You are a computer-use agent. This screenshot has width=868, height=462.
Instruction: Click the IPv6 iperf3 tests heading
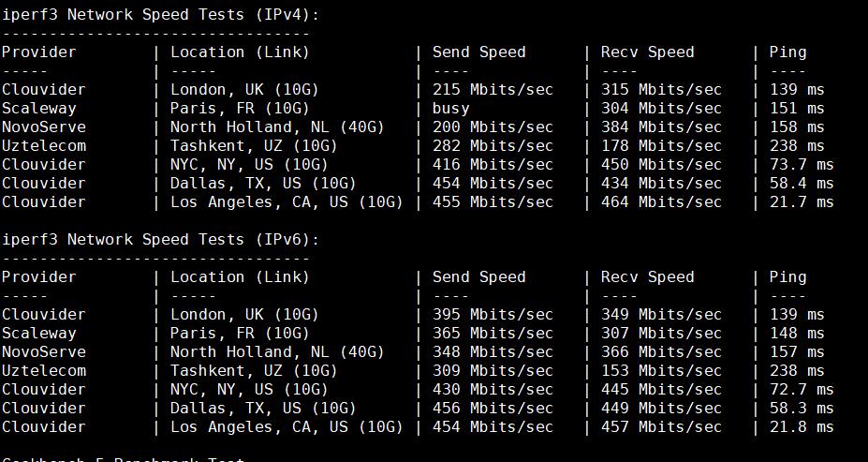click(160, 239)
